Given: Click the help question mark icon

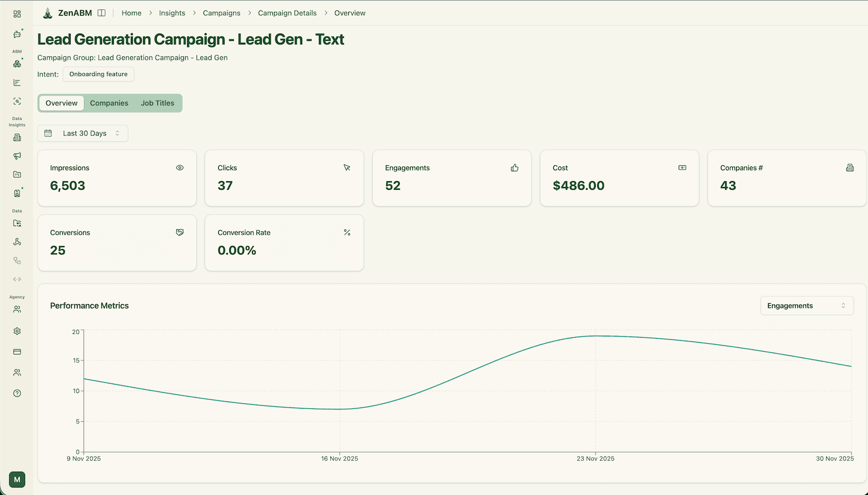Looking at the screenshot, I should point(17,394).
